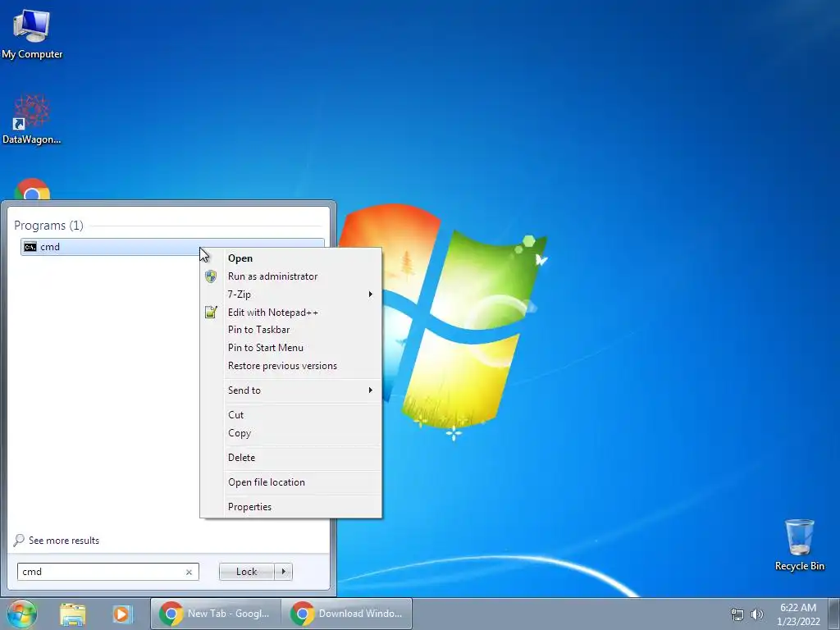
Task: Open the arrow menu next to Lock
Action: click(283, 572)
